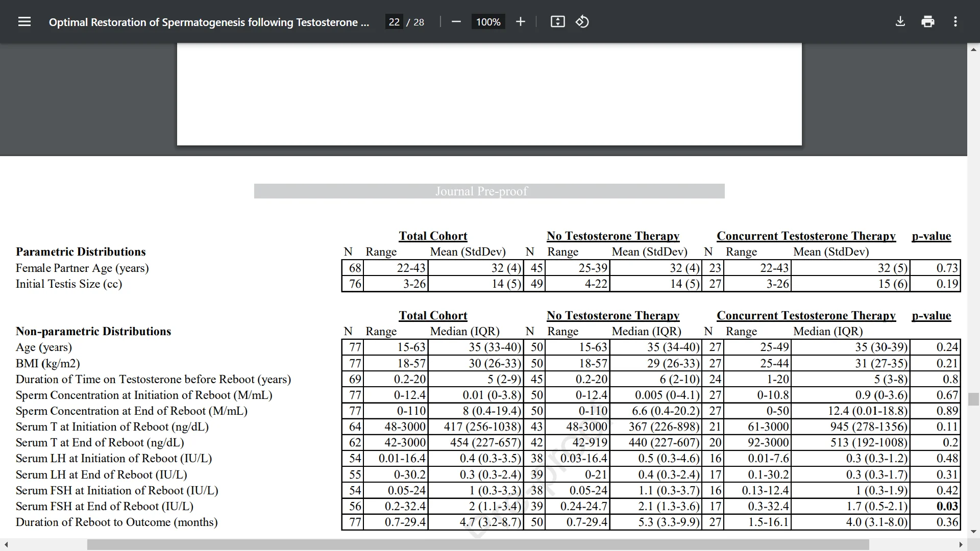
Task: Click 'Serum FSH at End of Reboot' label
Action: [x=105, y=506]
